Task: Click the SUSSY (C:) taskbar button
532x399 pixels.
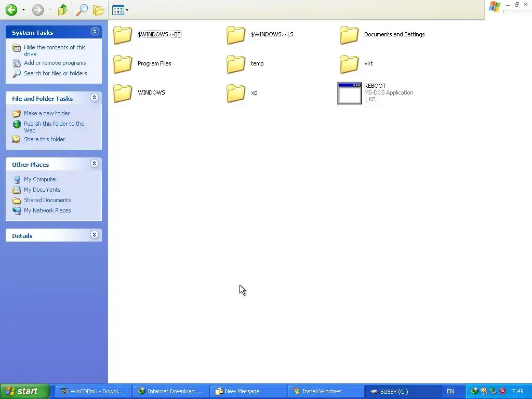Action: (x=403, y=391)
